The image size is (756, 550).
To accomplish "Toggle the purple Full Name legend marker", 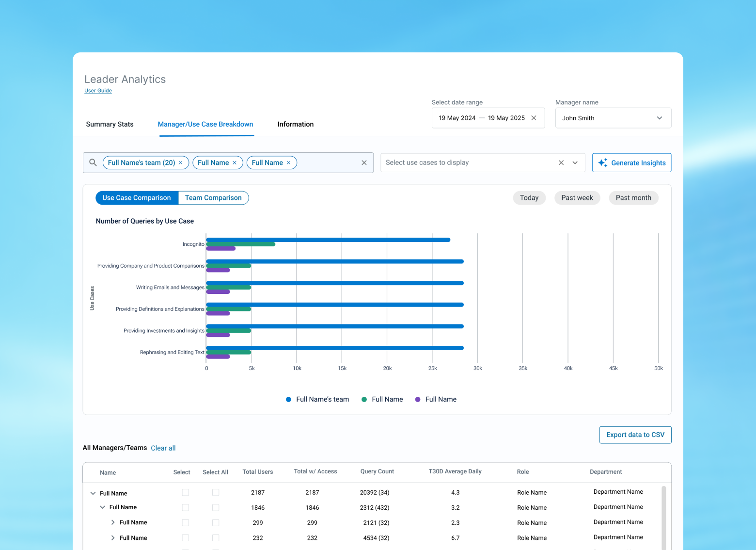I will (x=418, y=399).
